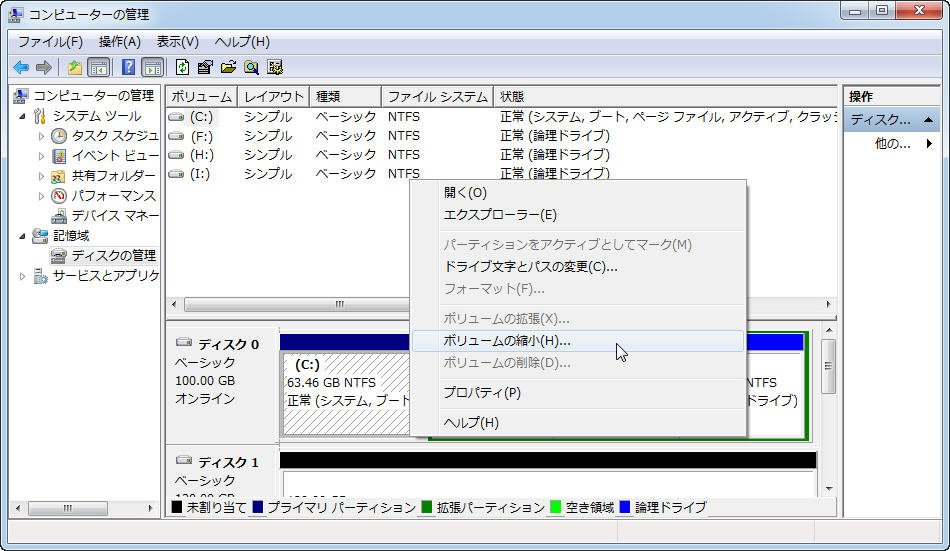Viewport: 950px width, 551px height.
Task: Click the tree pane horizontal scrollbar thumb
Action: click(x=67, y=508)
